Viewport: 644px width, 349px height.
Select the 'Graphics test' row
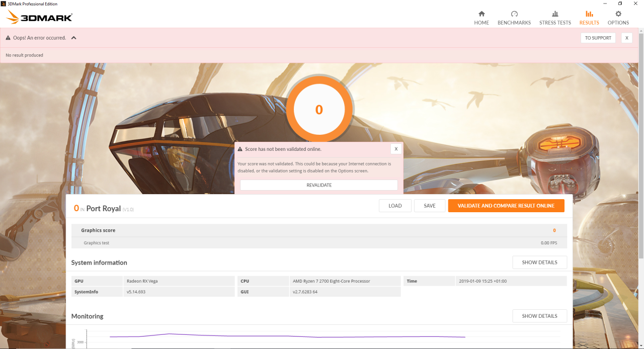coord(319,243)
